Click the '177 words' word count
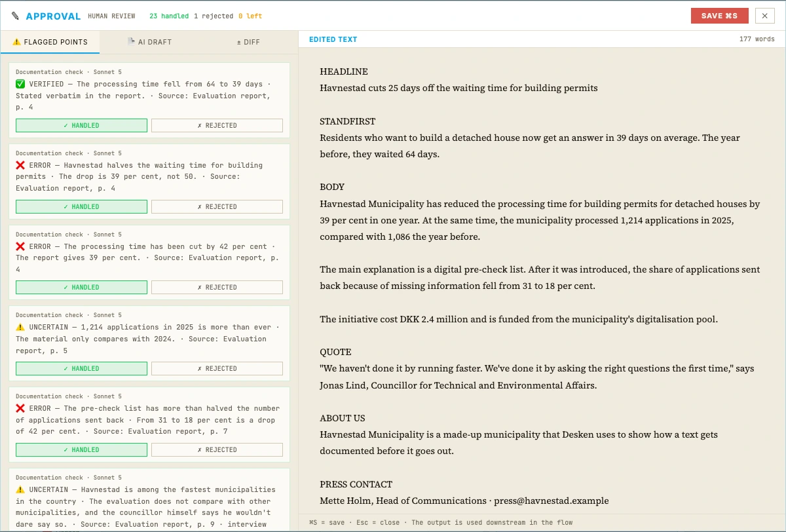786x532 pixels. pyautogui.click(x=757, y=39)
